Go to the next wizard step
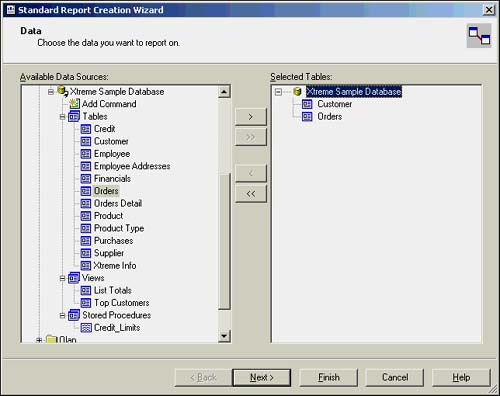Screen dimensions: 500x396 [x=262, y=377]
